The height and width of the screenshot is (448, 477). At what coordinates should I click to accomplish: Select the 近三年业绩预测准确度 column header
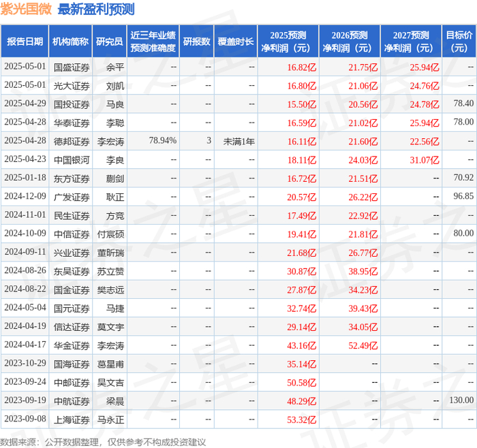153,42
